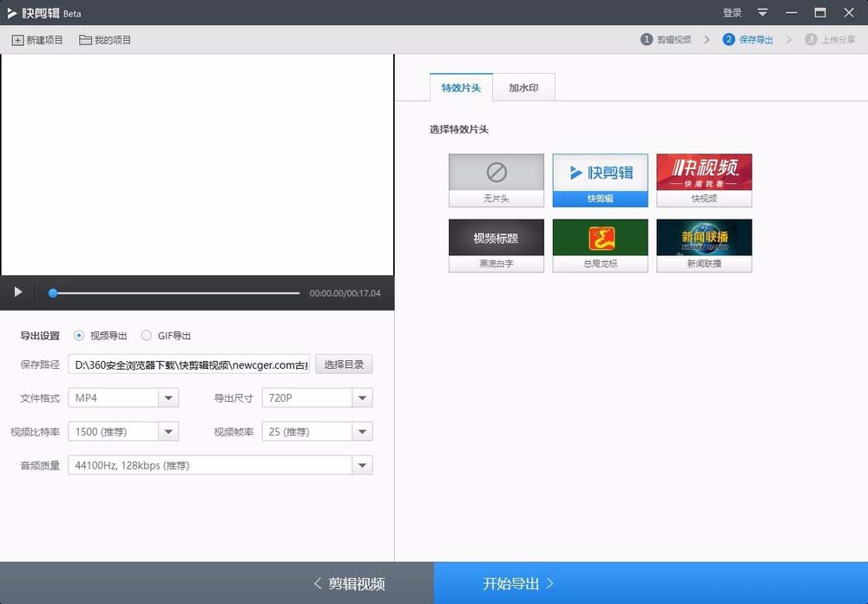Image resolution: width=868 pixels, height=604 pixels.
Task: Switch export mode to GIF导出
Action: click(x=148, y=335)
